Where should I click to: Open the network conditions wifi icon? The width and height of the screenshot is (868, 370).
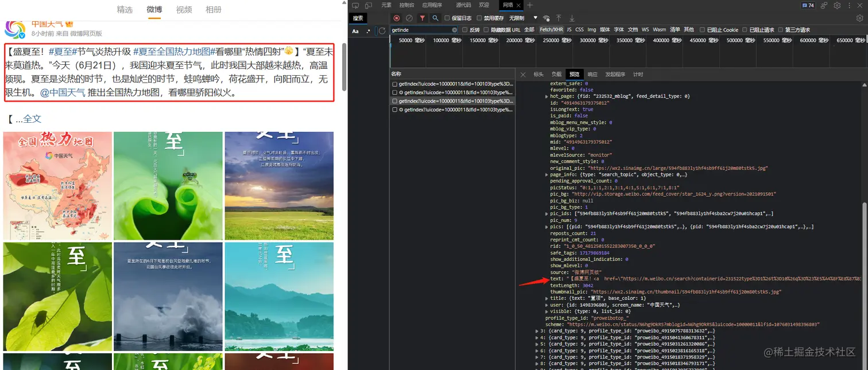point(547,18)
